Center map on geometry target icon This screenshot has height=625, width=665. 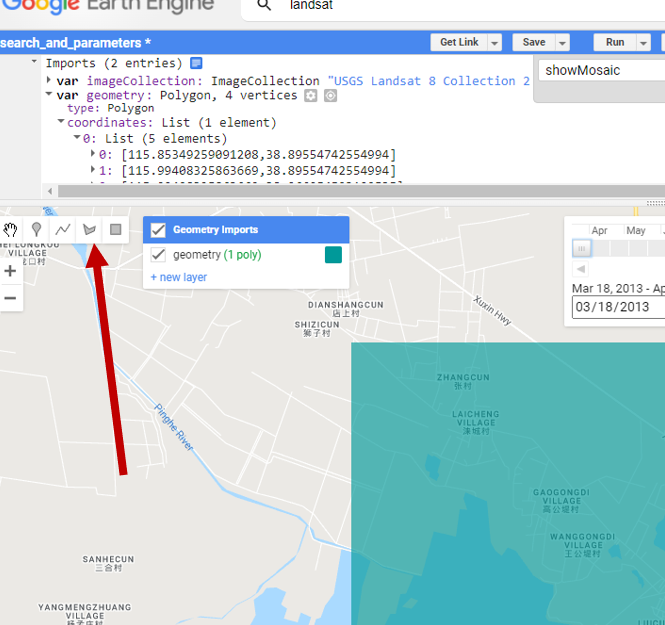pyautogui.click(x=330, y=96)
